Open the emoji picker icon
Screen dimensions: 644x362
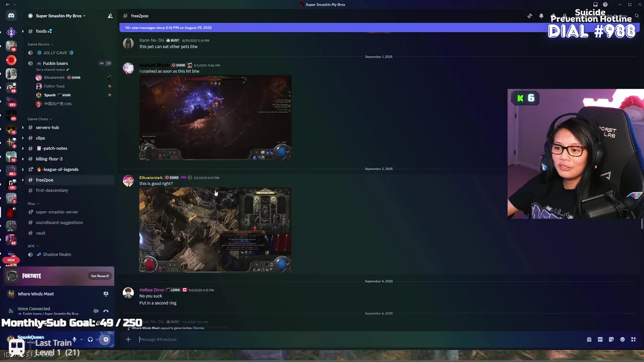pyautogui.click(x=622, y=339)
